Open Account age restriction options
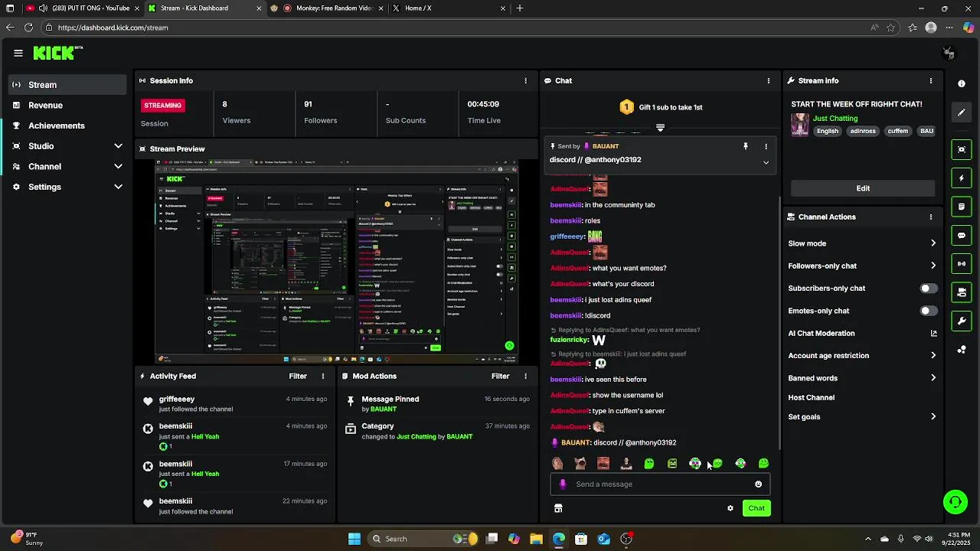This screenshot has height=551, width=980. (x=862, y=356)
